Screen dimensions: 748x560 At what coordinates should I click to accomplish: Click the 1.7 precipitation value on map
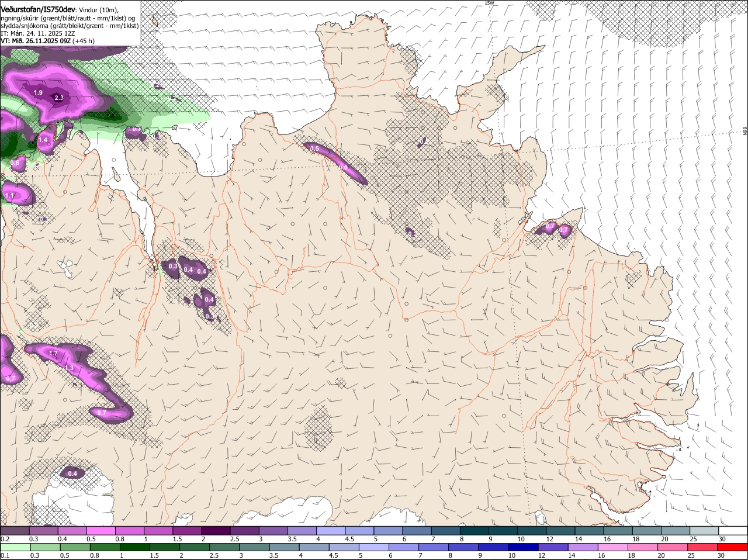[53, 354]
